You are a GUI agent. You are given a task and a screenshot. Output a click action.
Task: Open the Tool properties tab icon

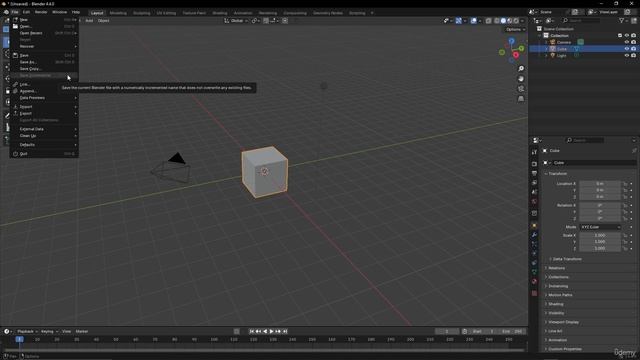tap(534, 152)
